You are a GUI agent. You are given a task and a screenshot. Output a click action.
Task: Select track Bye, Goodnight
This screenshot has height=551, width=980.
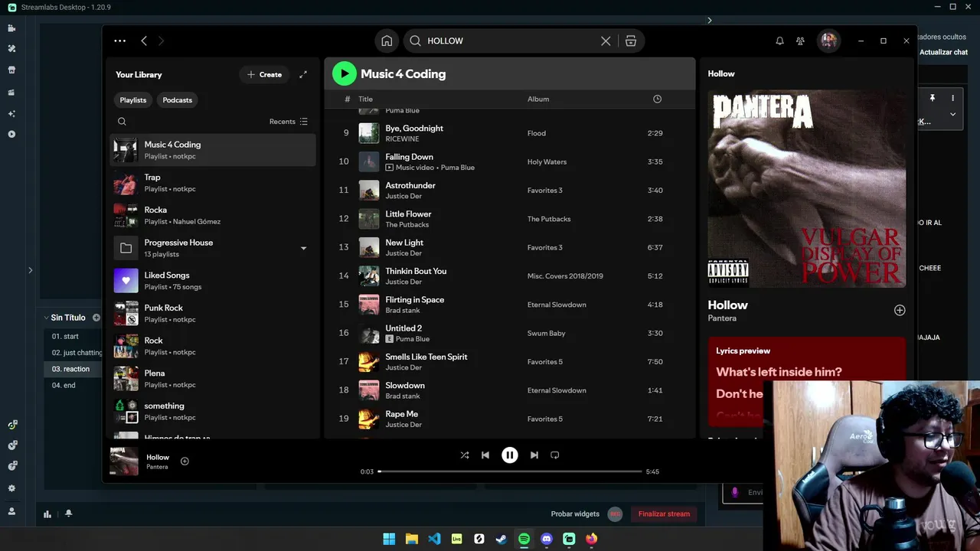point(509,133)
